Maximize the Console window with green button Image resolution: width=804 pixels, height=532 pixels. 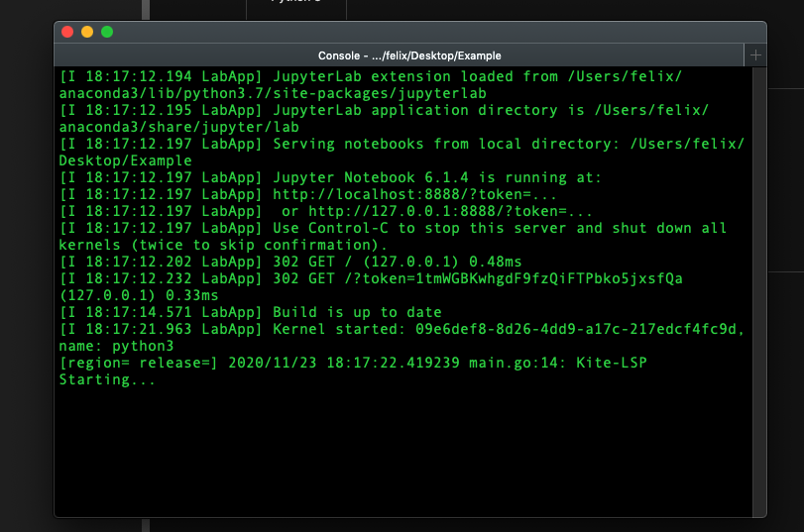pos(107,33)
